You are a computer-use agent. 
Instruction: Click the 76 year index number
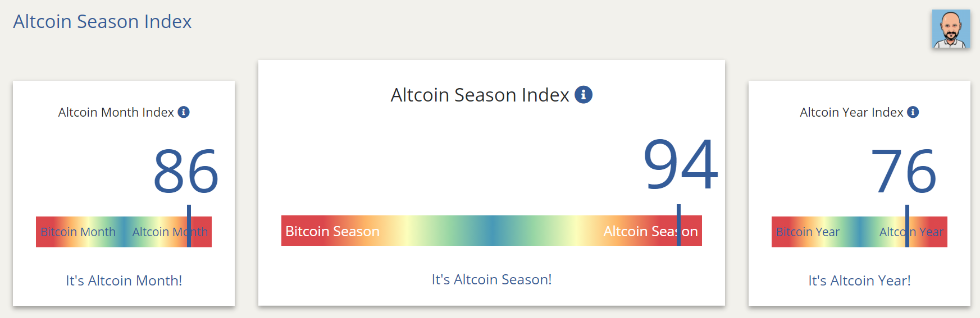coord(904,171)
